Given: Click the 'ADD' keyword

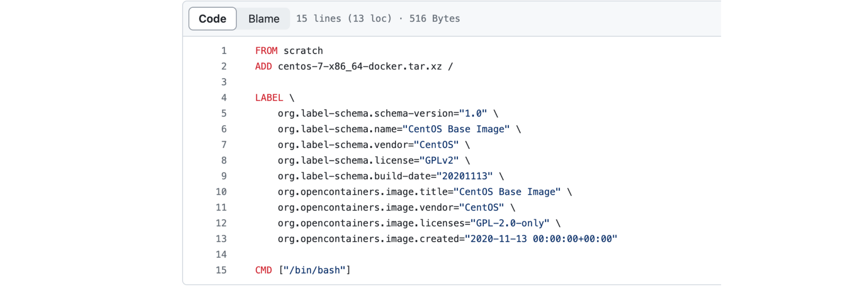Looking at the screenshot, I should coord(263,66).
